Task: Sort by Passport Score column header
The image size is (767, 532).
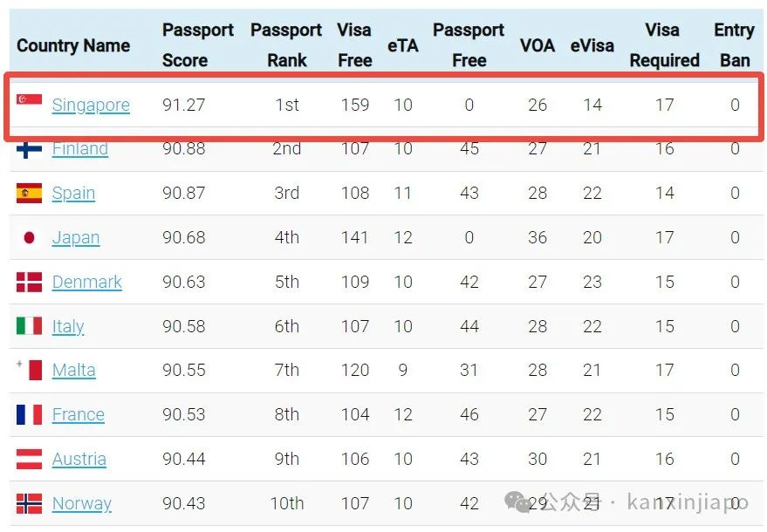Action: pyautogui.click(x=197, y=45)
